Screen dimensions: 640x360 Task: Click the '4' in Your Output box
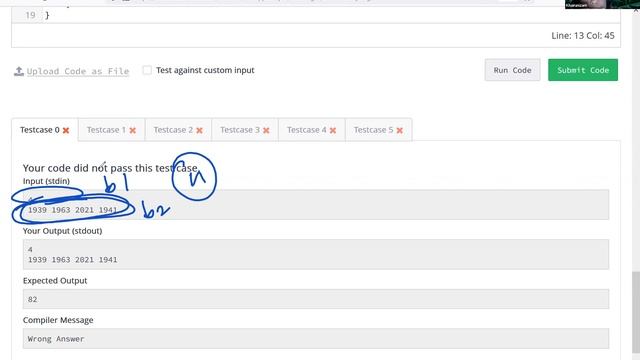point(30,249)
